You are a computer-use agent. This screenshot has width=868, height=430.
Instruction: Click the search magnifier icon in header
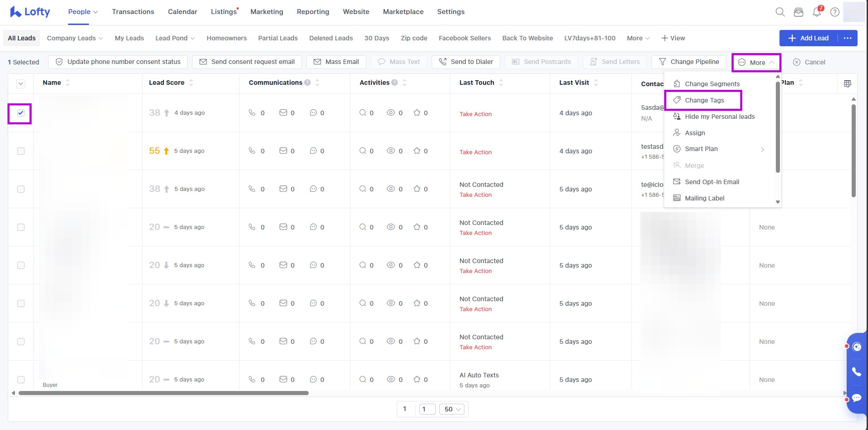780,12
